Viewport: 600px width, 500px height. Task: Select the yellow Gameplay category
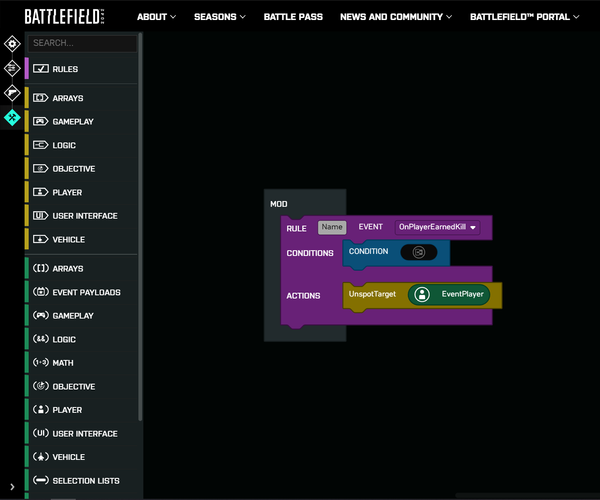coord(73,122)
